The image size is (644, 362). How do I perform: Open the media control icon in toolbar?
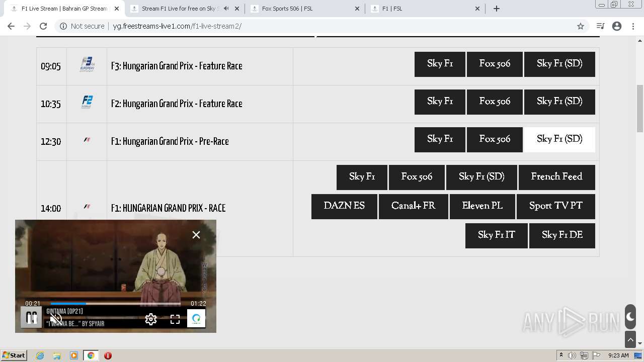[600, 26]
